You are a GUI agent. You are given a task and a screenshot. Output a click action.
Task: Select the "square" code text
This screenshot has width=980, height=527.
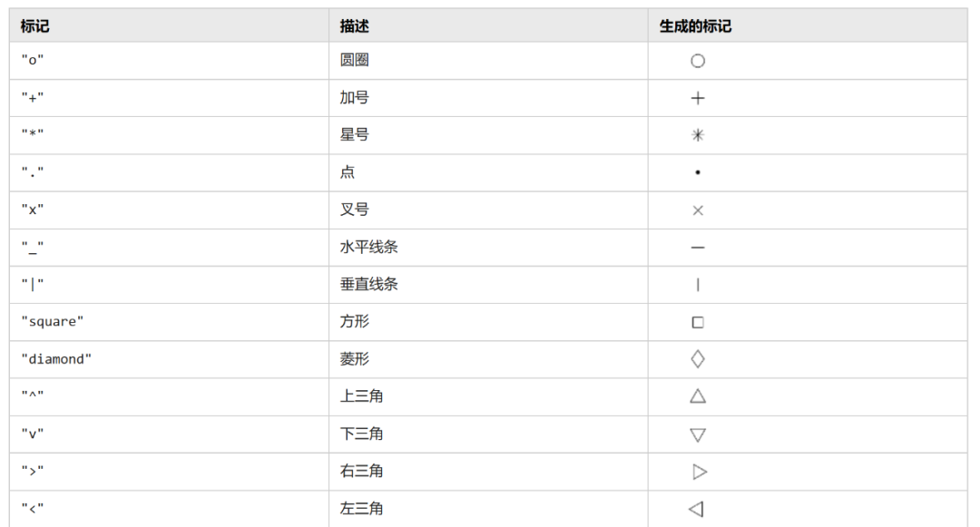(53, 322)
